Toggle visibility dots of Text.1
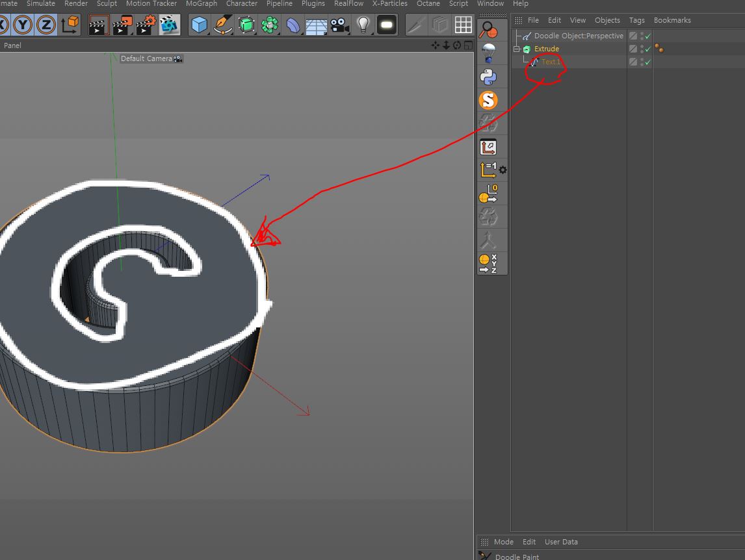745x560 pixels. tap(642, 62)
